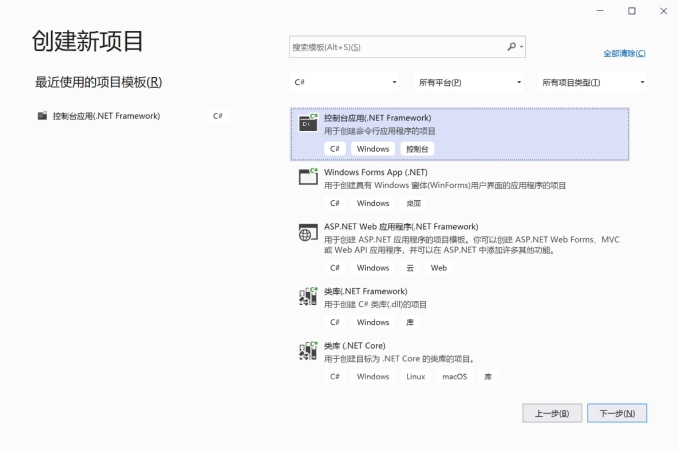Click the Windows tag on console template
This screenshot has width=679, height=451.
pyautogui.click(x=372, y=149)
